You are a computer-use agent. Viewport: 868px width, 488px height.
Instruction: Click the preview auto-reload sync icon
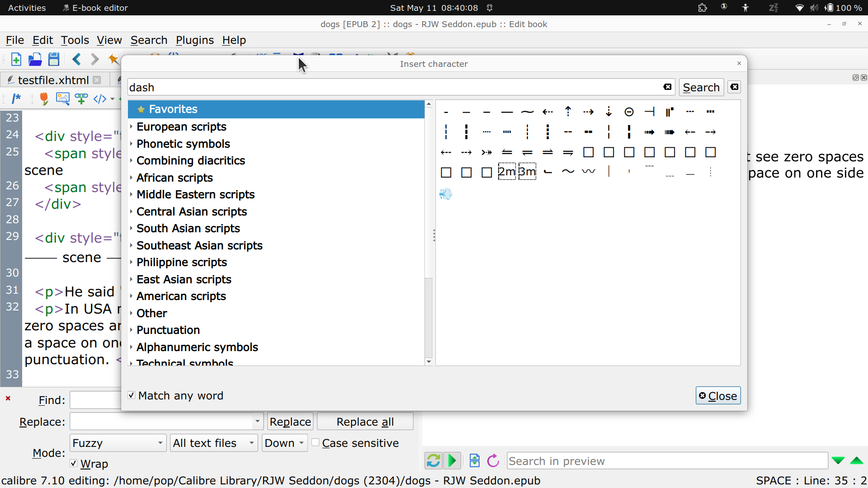click(x=433, y=461)
